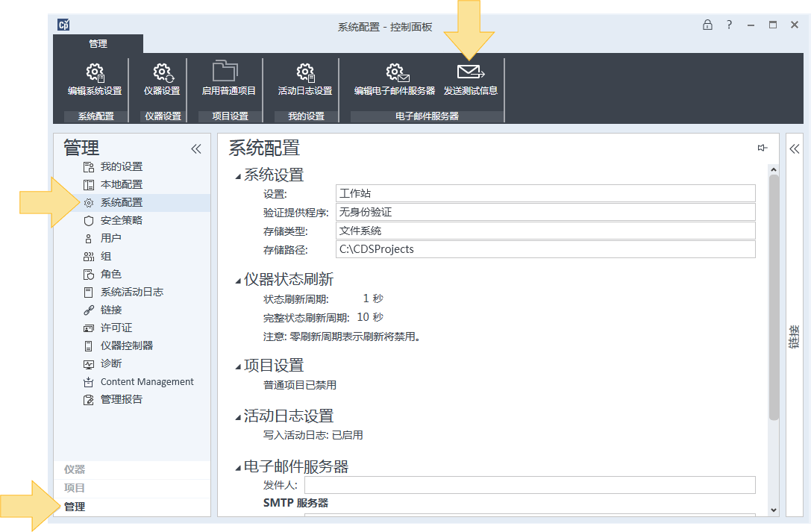Click the 存储类型 field showing 文件系统
Image resolution: width=811 pixels, height=532 pixels.
click(545, 231)
